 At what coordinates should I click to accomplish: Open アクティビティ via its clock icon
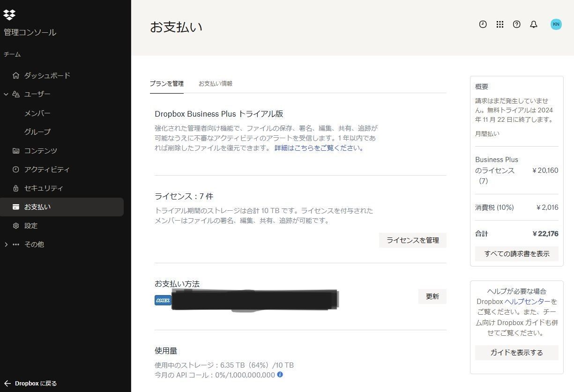(x=16, y=169)
